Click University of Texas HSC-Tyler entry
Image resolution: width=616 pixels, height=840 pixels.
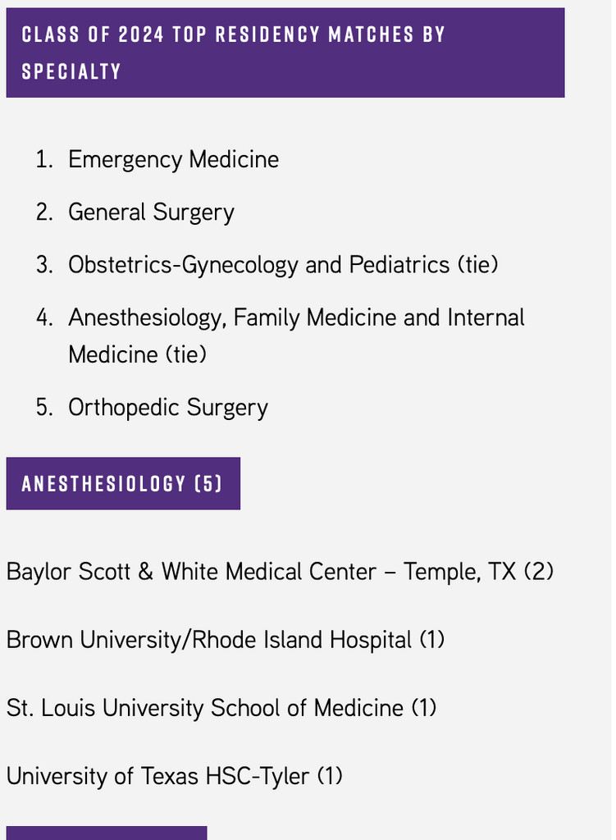click(174, 776)
